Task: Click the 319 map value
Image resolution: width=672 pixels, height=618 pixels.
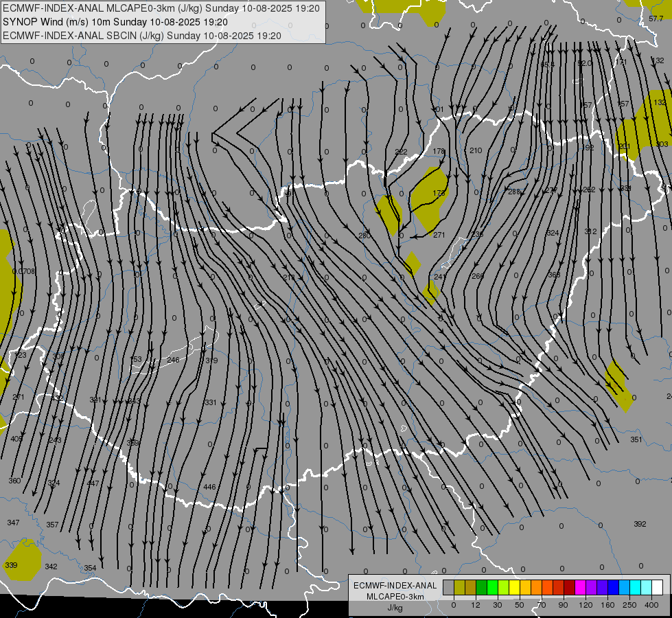Action: pos(211,360)
